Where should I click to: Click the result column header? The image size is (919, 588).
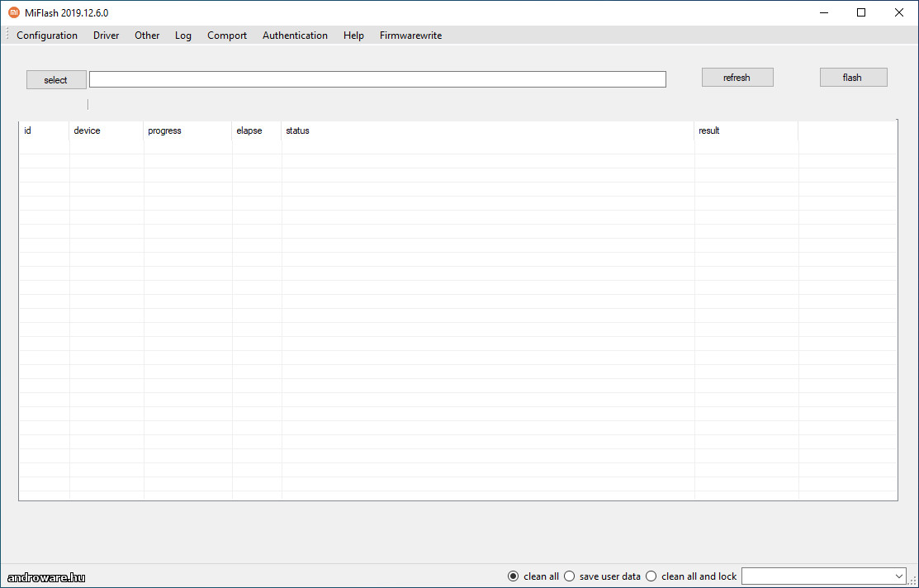(x=746, y=130)
